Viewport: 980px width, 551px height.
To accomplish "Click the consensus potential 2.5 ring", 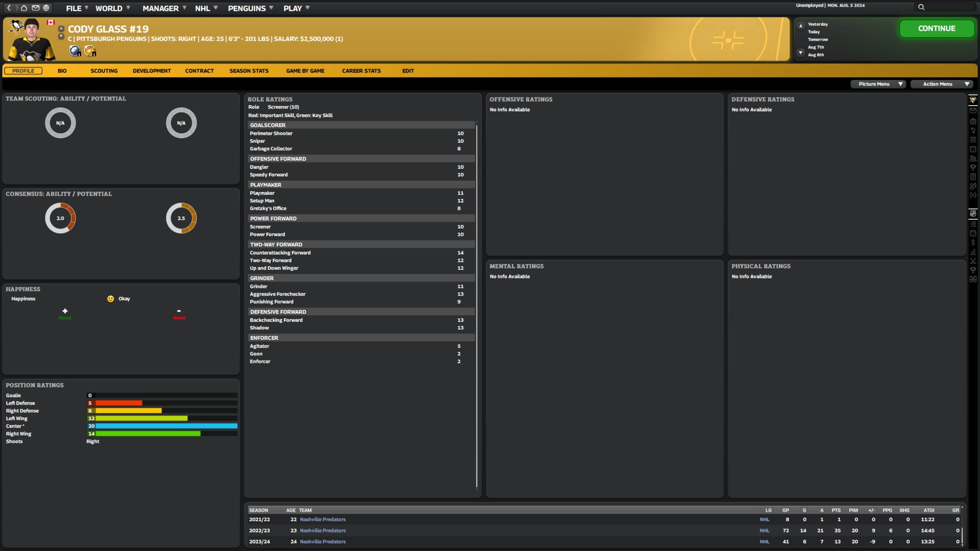I will pyautogui.click(x=181, y=218).
